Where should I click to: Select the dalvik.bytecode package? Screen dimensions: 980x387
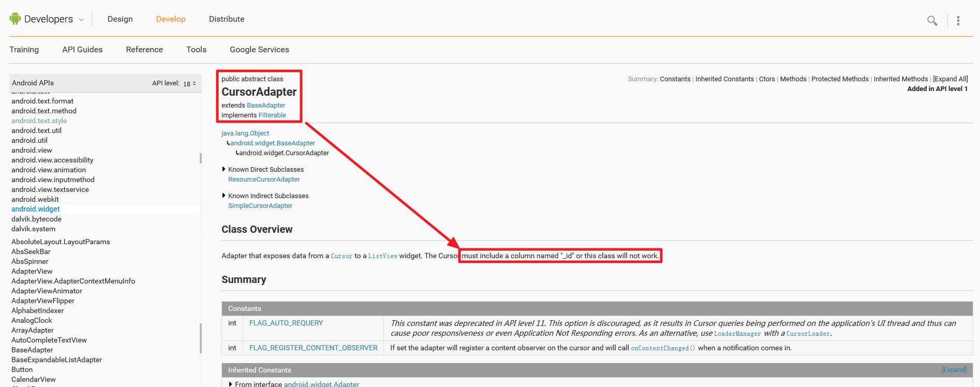point(36,219)
